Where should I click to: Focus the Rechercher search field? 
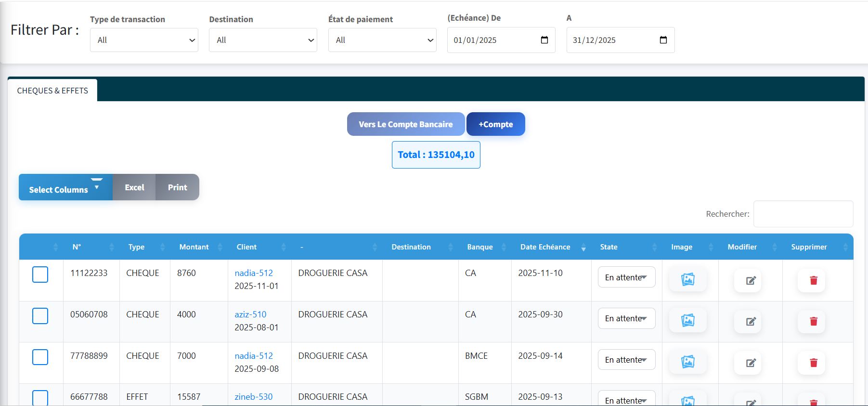pos(803,214)
